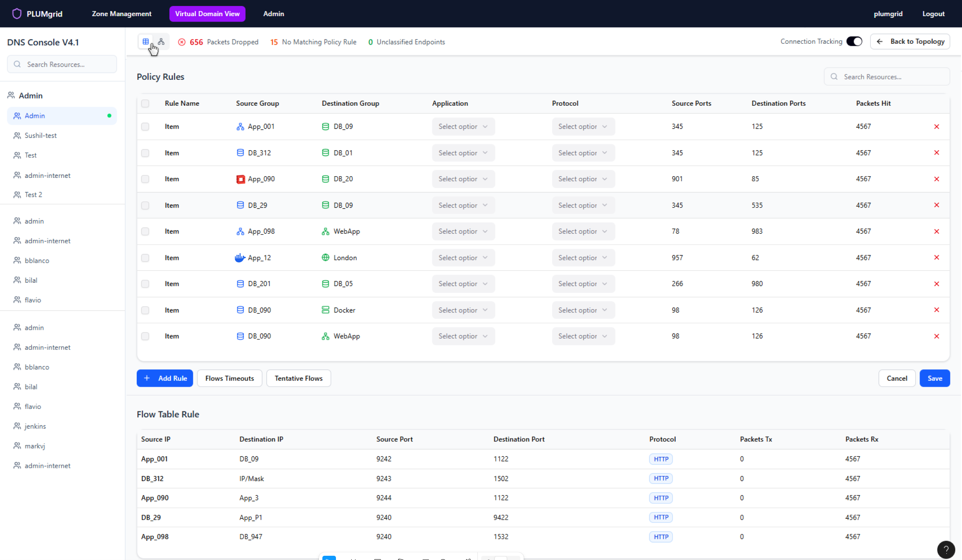
Task: Click Back to Topology button
Action: (910, 42)
